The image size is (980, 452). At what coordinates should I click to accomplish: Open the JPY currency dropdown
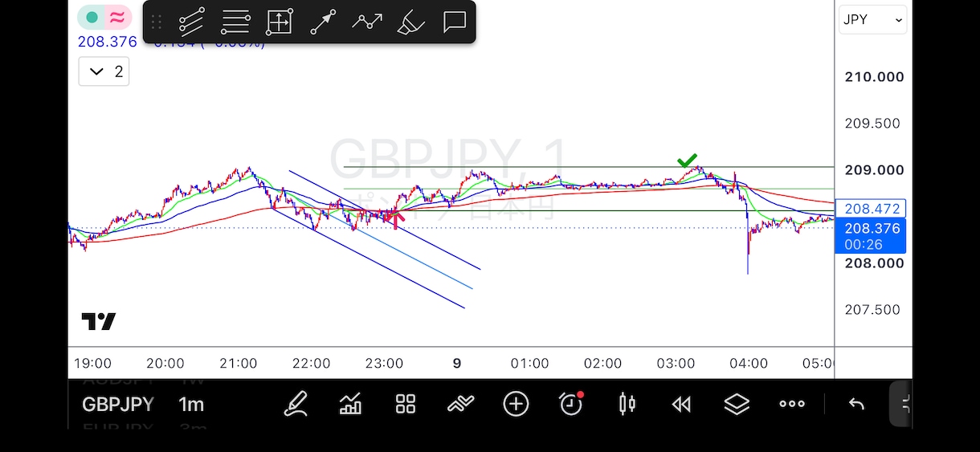tap(872, 19)
